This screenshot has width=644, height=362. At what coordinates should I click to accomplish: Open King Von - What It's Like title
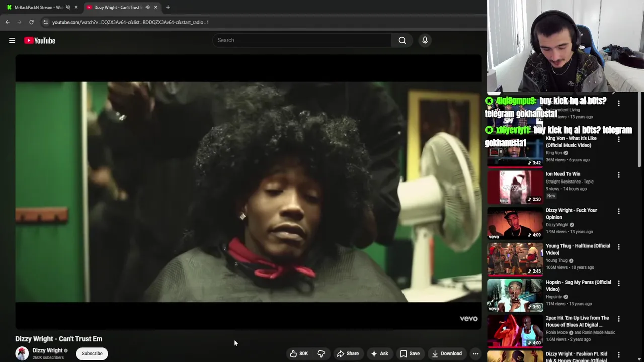pos(571,142)
